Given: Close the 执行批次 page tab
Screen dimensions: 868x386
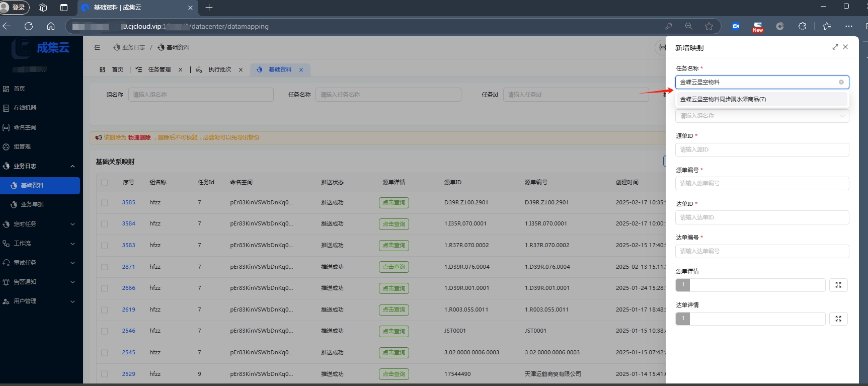Looking at the screenshot, I should point(241,70).
